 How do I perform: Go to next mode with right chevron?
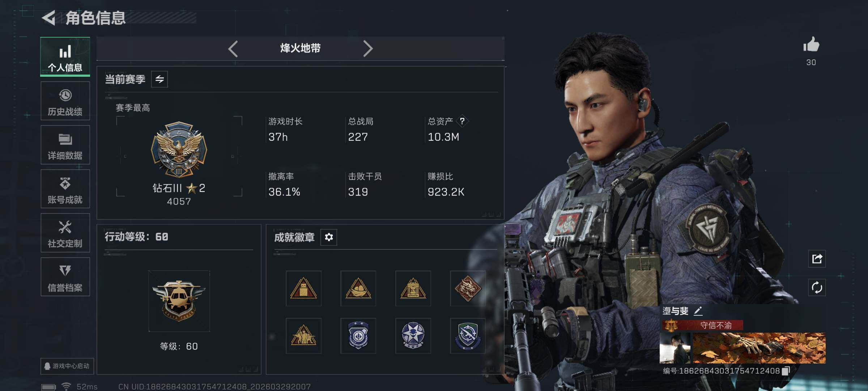[368, 49]
